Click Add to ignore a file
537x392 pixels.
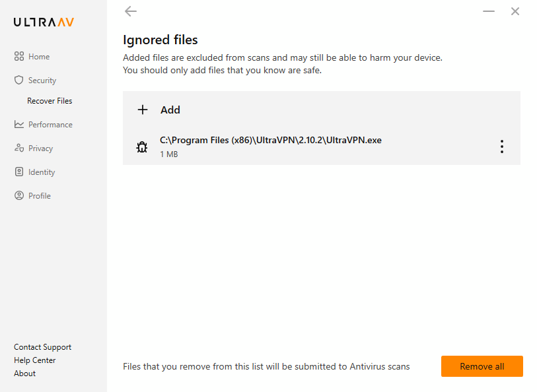[x=321, y=110]
